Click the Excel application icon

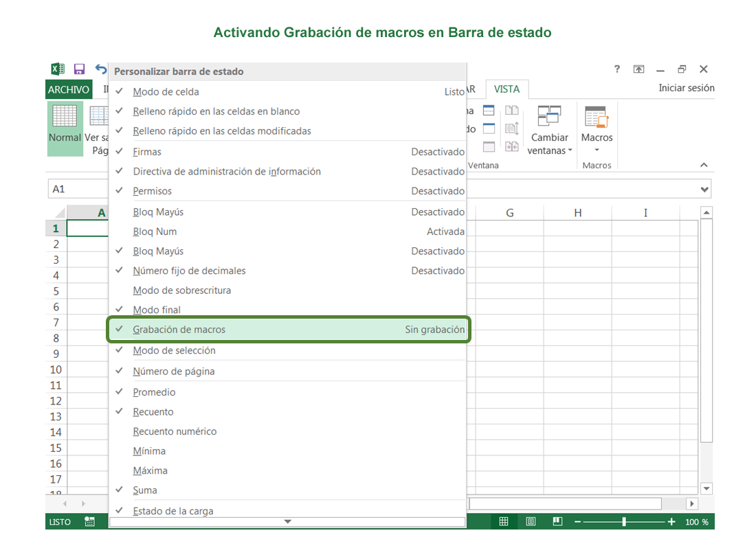click(x=58, y=69)
